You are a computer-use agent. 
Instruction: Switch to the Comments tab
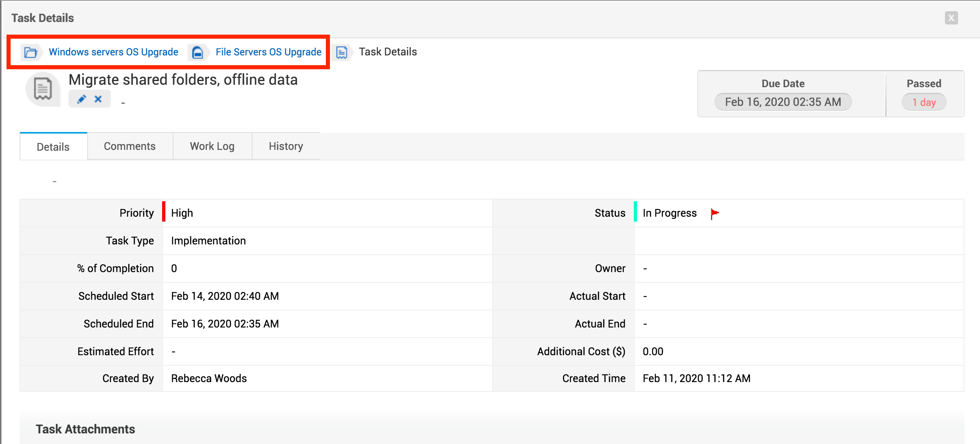click(x=130, y=146)
